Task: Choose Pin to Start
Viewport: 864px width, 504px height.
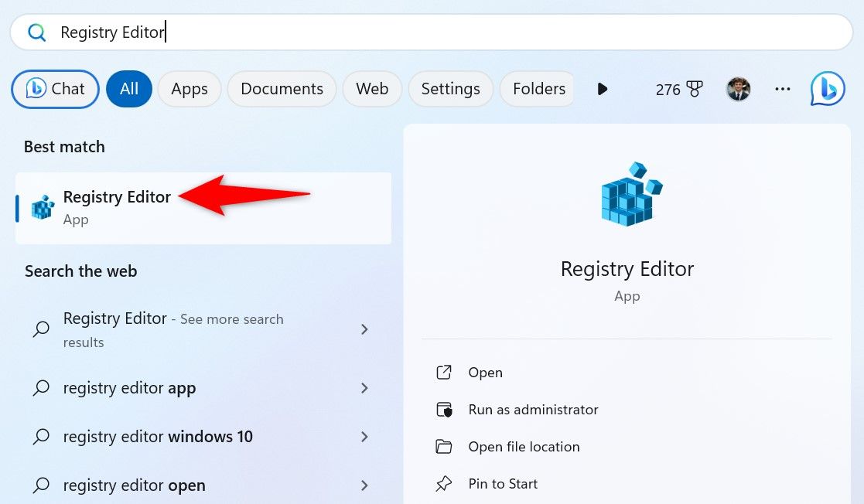Action: pyautogui.click(x=503, y=484)
